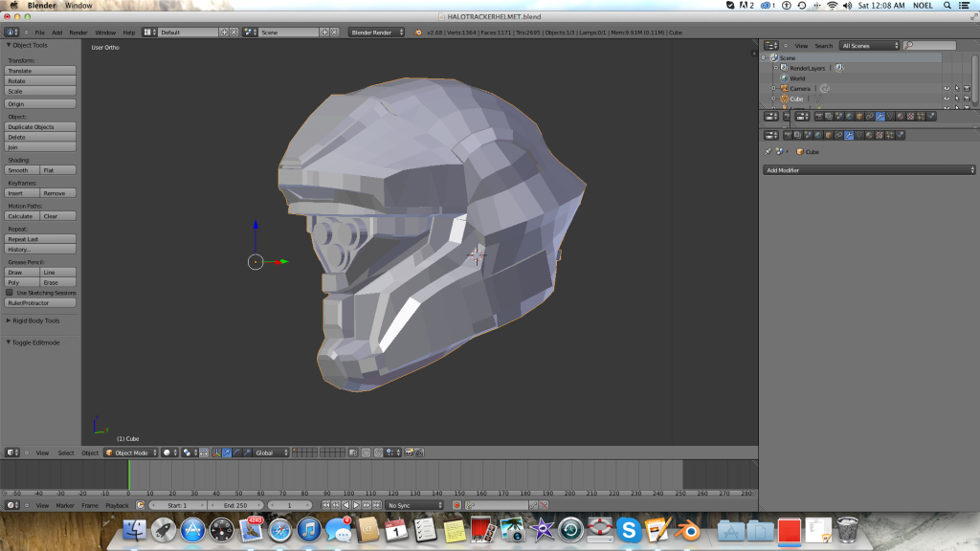Open the Particles tab in lower properties header
The width and height of the screenshot is (980, 551).
click(890, 135)
